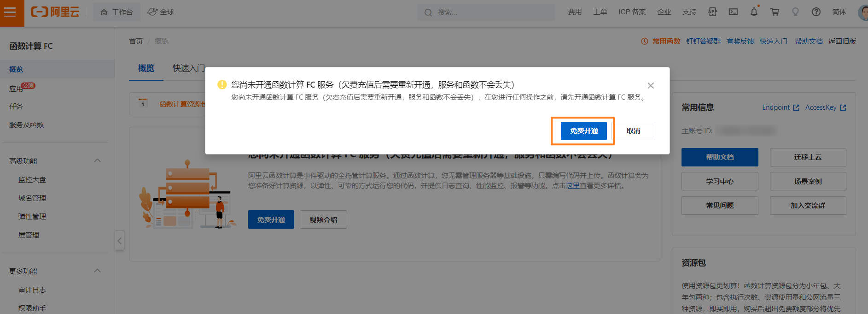868x314 pixels.
Task: Open the AccessKey link
Action: coord(825,107)
